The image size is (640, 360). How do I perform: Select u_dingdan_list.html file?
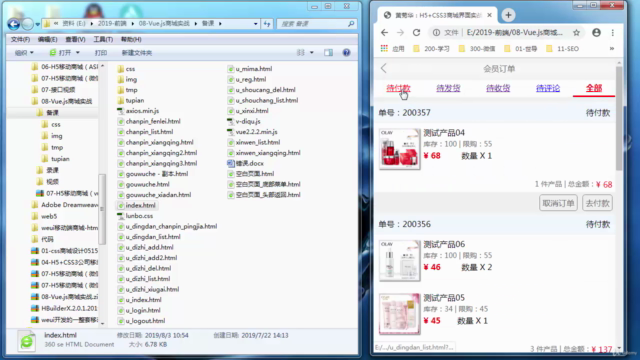(149, 237)
